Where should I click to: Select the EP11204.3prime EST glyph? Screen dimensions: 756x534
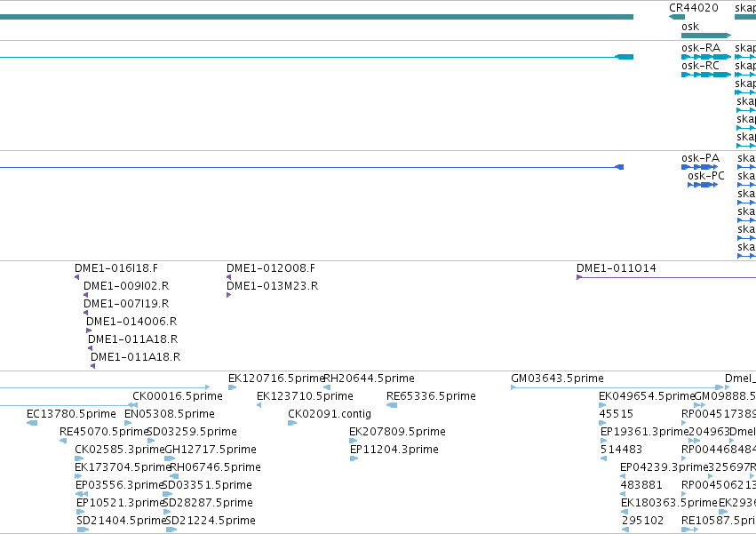[x=354, y=458]
